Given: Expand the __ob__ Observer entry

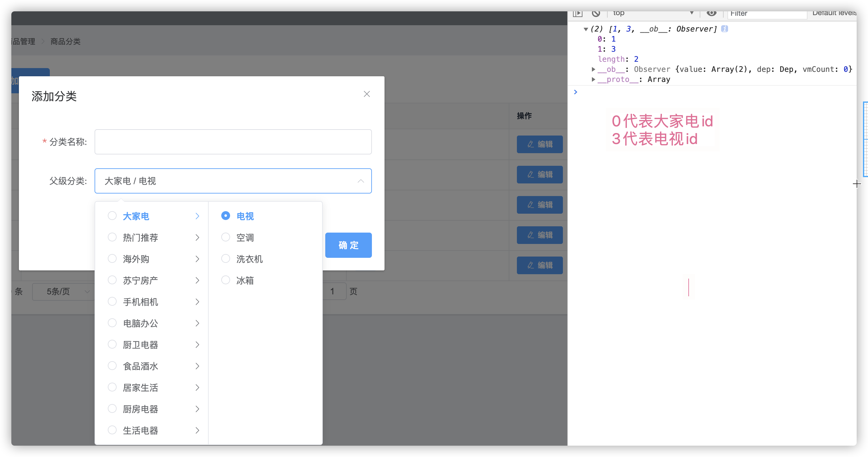Looking at the screenshot, I should [593, 69].
